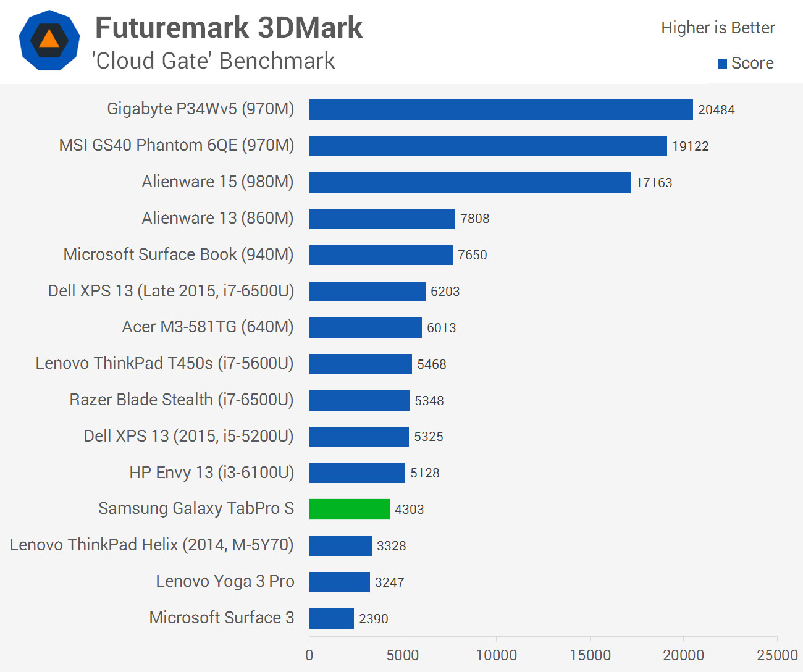This screenshot has width=803, height=672.
Task: Click the 'Higher is Better' text
Action: pos(718,28)
